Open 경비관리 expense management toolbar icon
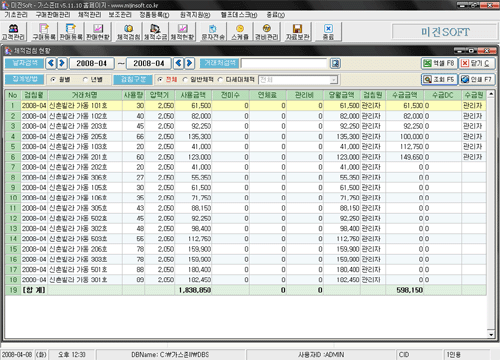This screenshot has height=360, width=500. pos(266,32)
